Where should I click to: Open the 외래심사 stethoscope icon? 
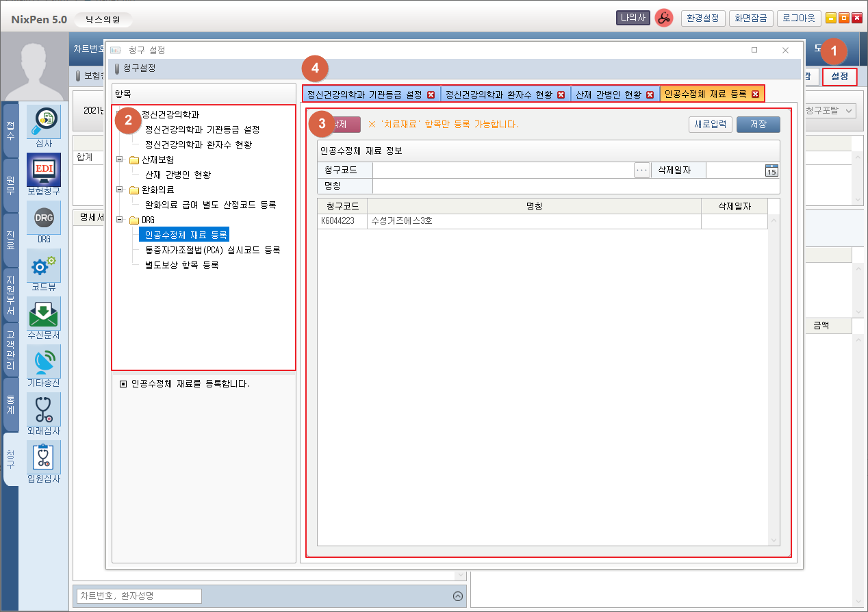[44, 409]
